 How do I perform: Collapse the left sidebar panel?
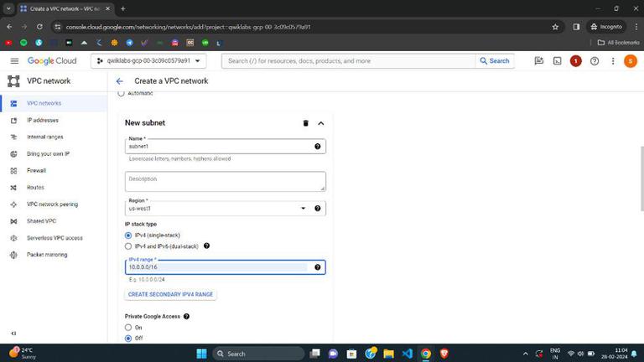pyautogui.click(x=13, y=334)
